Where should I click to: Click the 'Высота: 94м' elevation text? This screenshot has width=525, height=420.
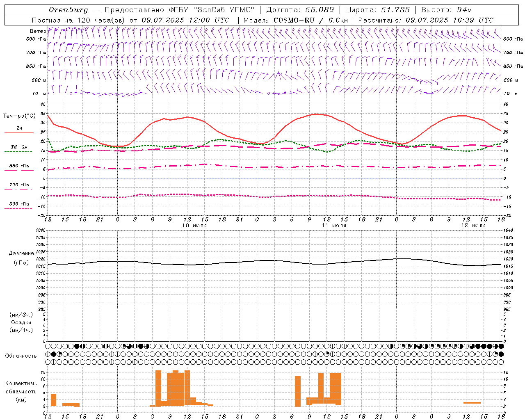click(447, 10)
